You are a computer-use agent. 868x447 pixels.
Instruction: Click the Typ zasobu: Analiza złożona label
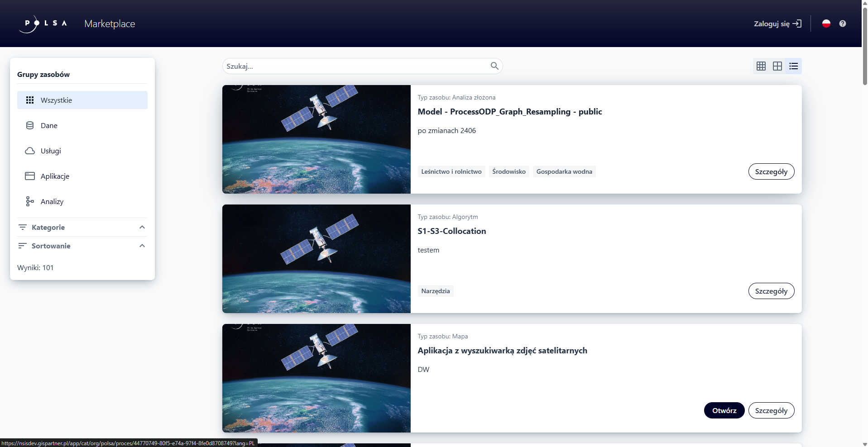click(456, 97)
